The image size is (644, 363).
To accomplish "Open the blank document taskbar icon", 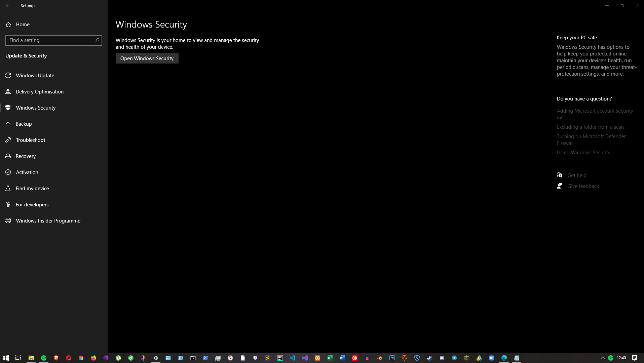I will click(x=242, y=358).
